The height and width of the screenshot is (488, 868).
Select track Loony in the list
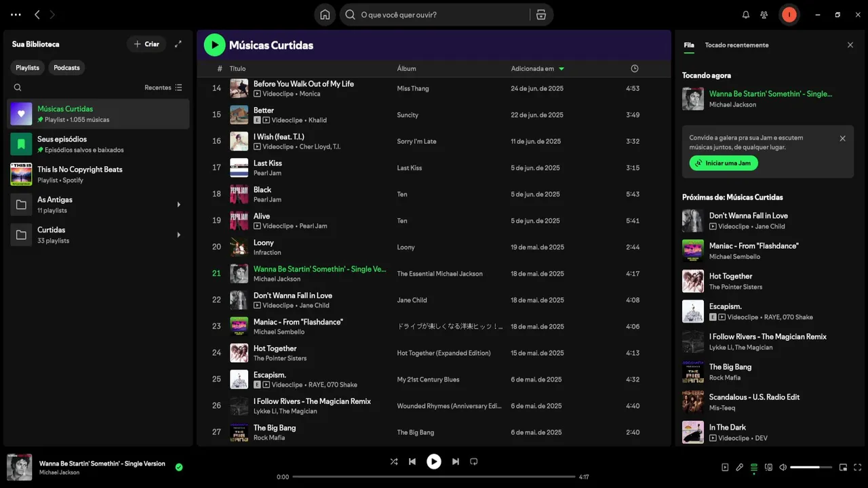[434, 247]
